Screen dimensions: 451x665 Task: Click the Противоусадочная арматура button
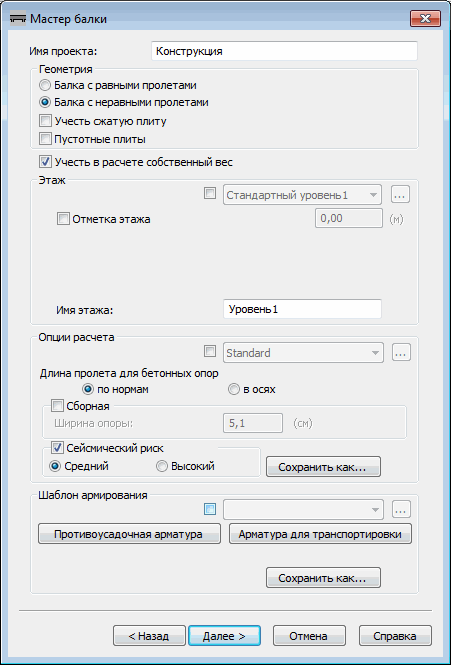coord(129,534)
